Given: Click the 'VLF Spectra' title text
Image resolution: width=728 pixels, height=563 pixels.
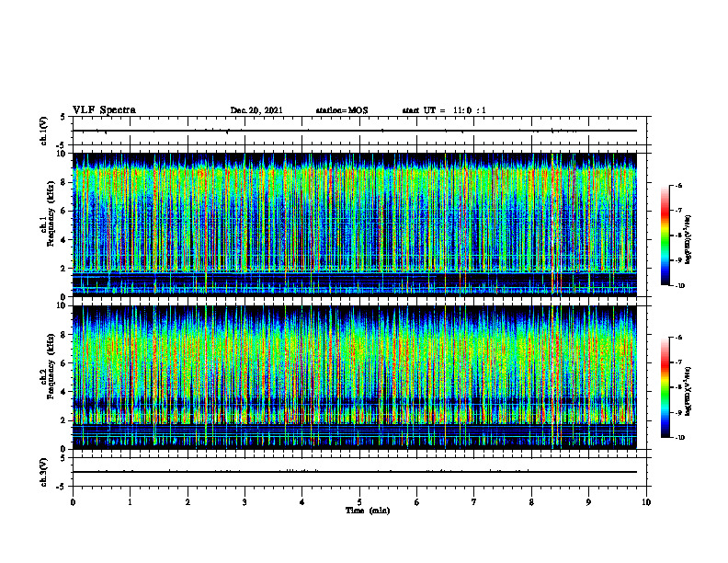Looking at the screenshot, I should point(104,110).
